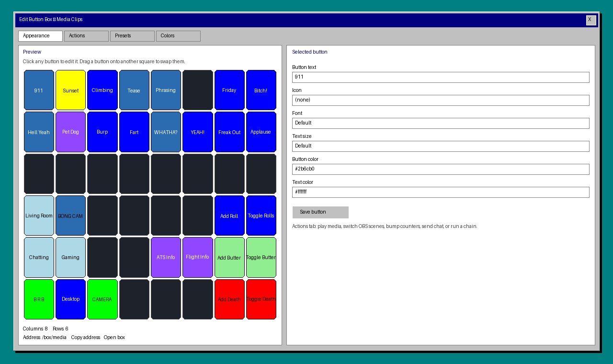613x364 pixels.
Task: Select the Phrasing button
Action: coord(166,90)
